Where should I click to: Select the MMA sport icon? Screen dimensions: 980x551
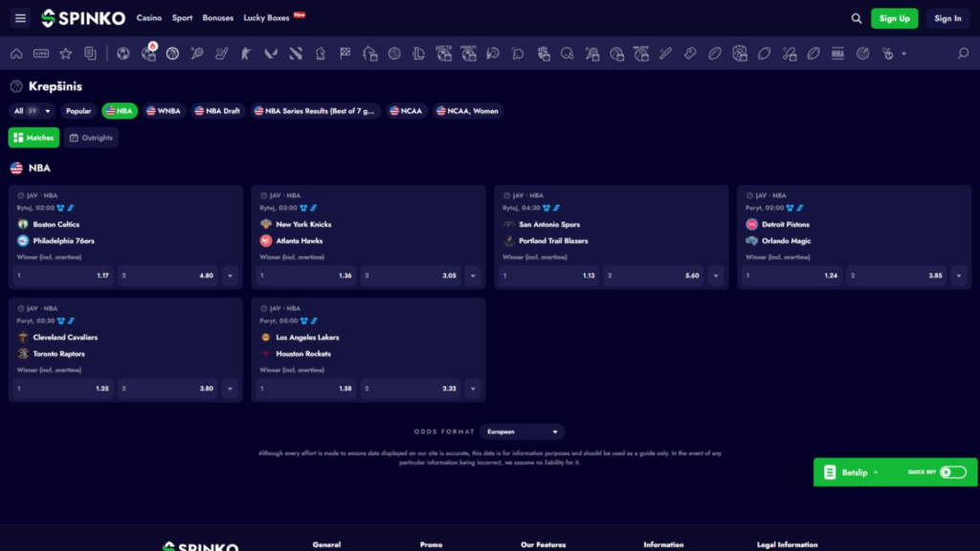point(838,54)
